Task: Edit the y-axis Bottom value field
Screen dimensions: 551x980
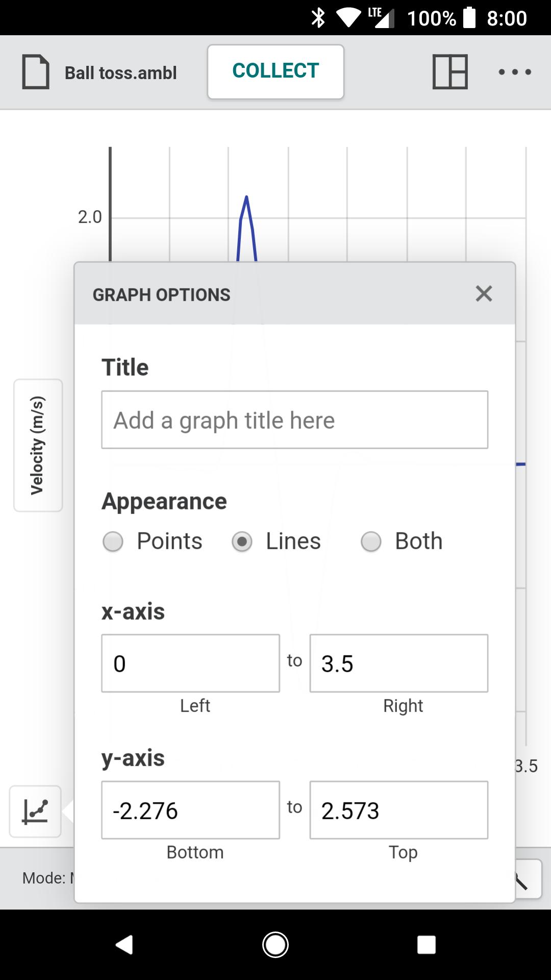Action: pos(190,810)
